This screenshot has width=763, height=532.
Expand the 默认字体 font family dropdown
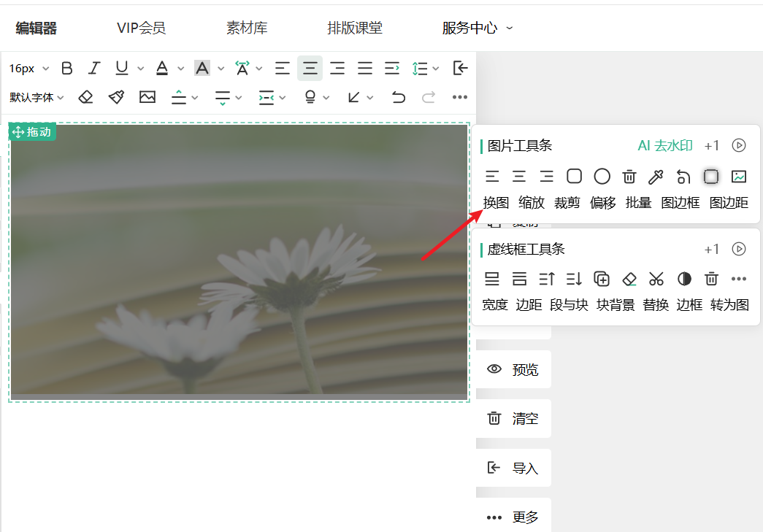37,97
